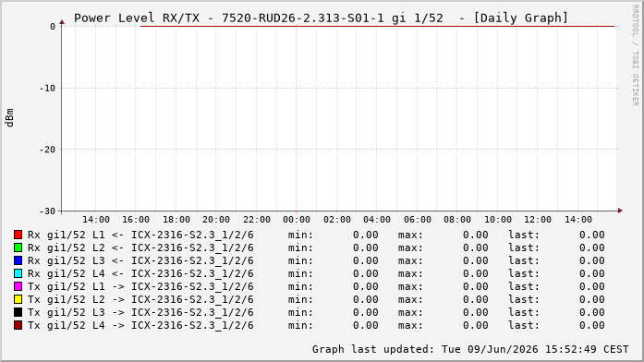Click the magenta Tx L1 legend swatch

[x=18, y=286]
